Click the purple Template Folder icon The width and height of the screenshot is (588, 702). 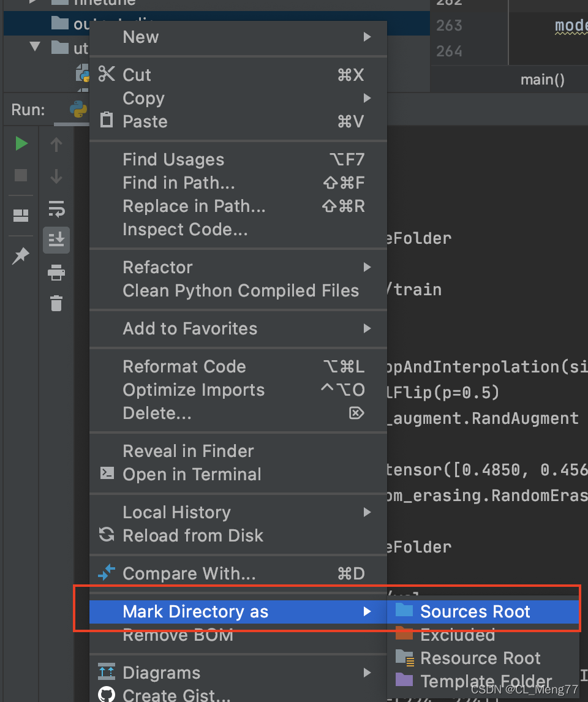pyautogui.click(x=404, y=679)
